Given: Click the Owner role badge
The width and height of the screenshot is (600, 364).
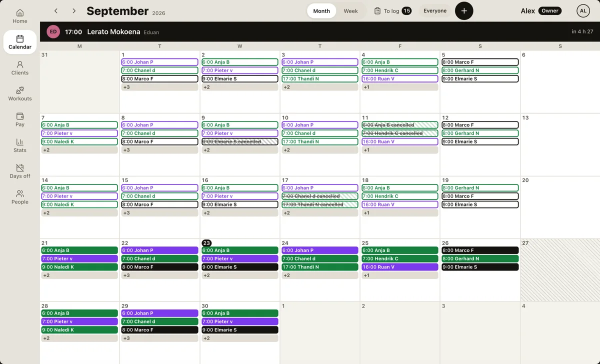Looking at the screenshot, I should tap(550, 10).
